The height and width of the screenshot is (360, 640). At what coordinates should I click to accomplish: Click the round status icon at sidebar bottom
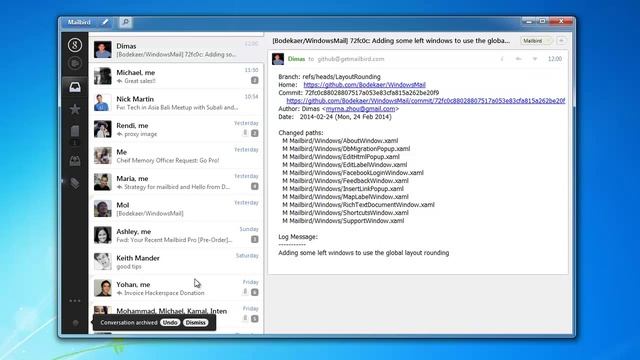coord(76,323)
